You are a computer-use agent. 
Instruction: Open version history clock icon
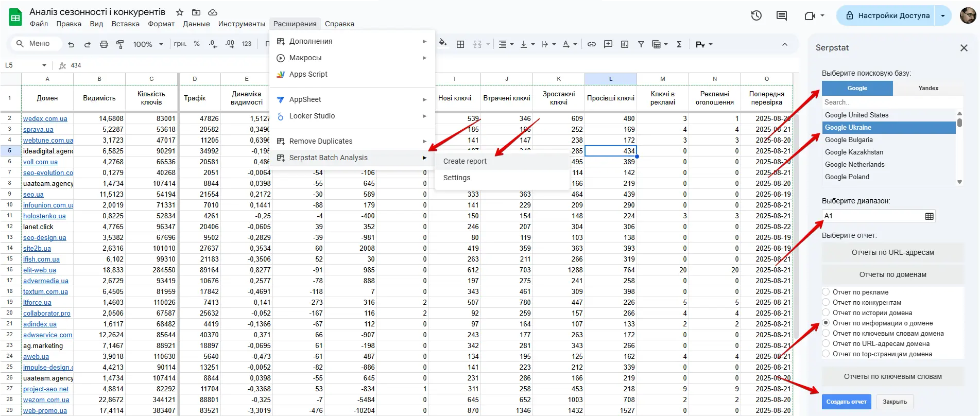756,15
